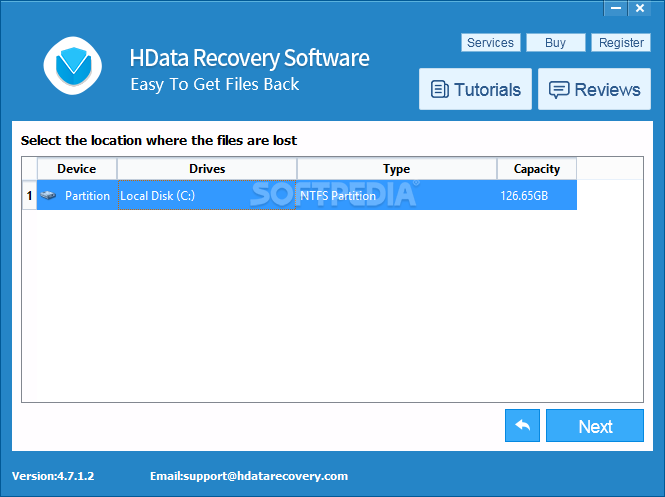Click the Buy button
665x497 pixels.
coord(556,42)
